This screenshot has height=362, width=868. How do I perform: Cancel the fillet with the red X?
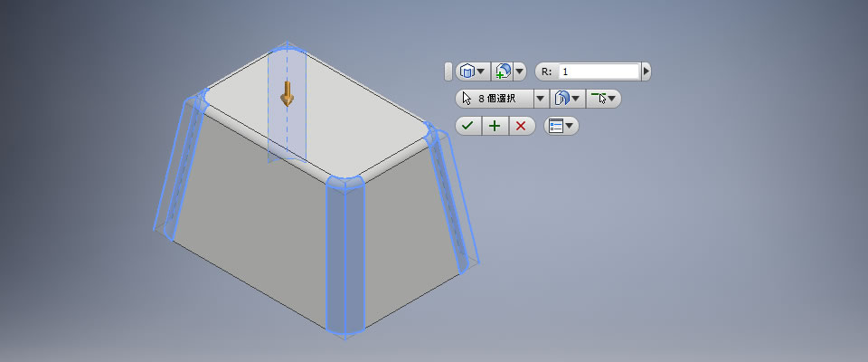[x=521, y=126]
